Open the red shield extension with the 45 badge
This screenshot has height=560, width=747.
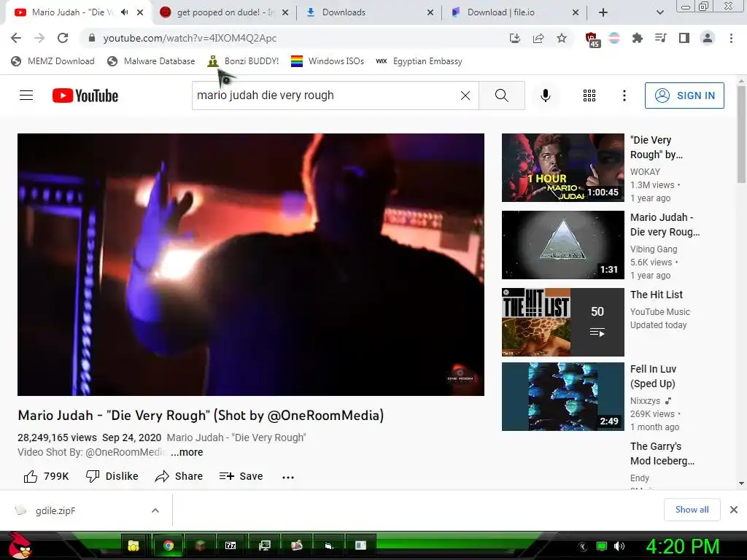click(x=592, y=39)
